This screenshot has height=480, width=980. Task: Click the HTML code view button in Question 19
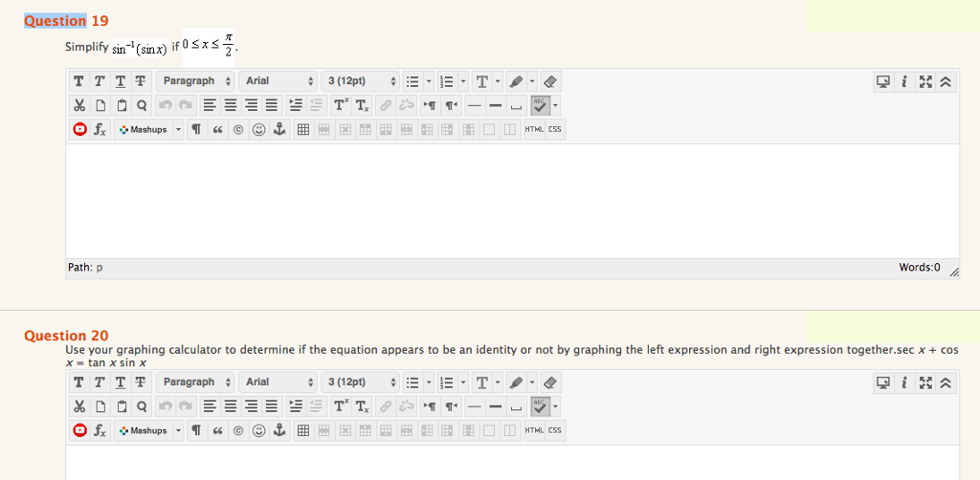pyautogui.click(x=534, y=130)
